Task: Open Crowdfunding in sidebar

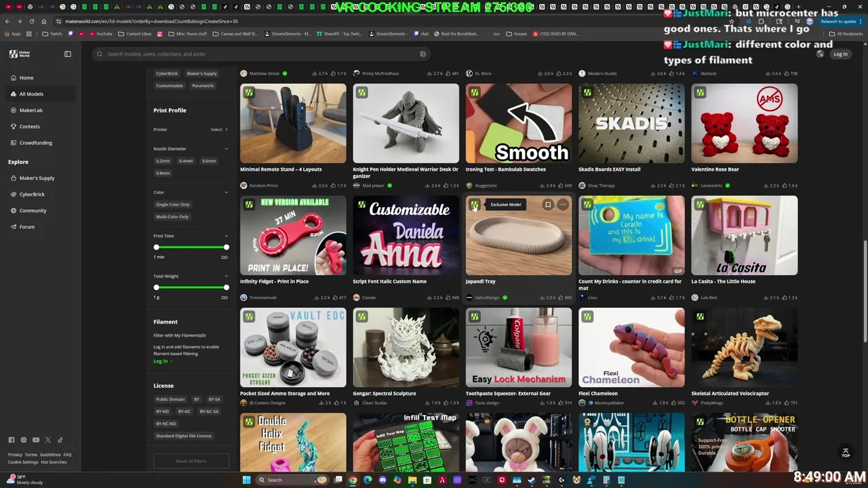Action: click(41, 143)
